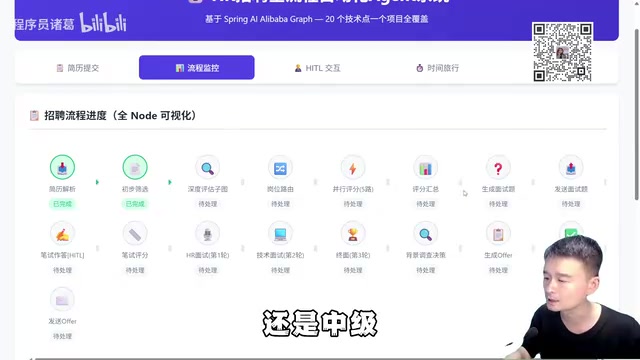The height and width of the screenshot is (360, 640).
Task: Click the 评分汇总 bar chart icon
Action: 426,168
